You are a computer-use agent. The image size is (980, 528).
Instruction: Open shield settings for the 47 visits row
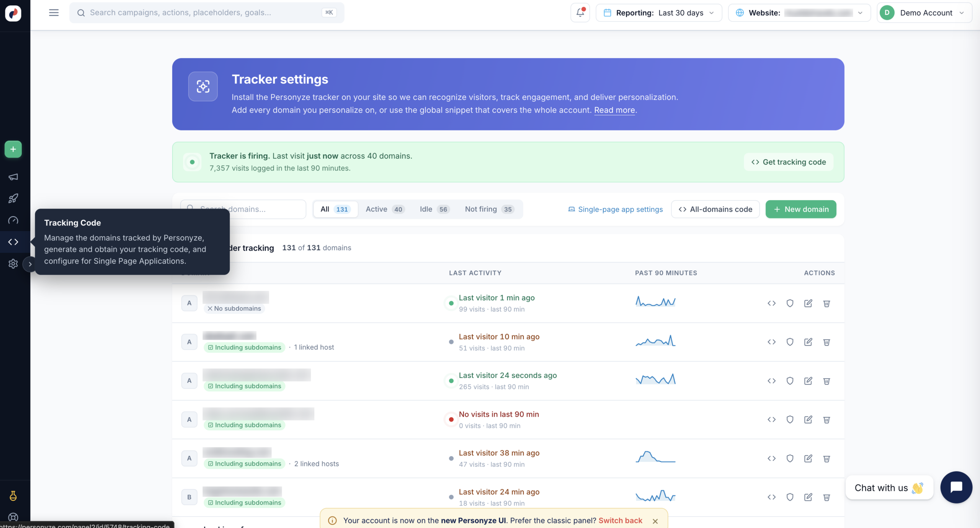click(790, 458)
